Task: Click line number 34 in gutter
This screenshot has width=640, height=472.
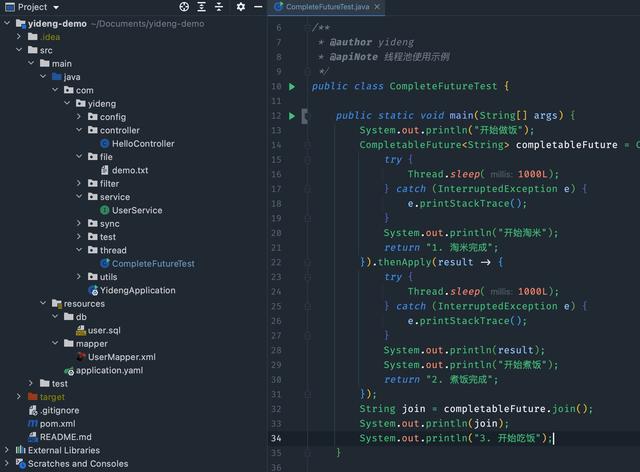Action: pyautogui.click(x=276, y=438)
